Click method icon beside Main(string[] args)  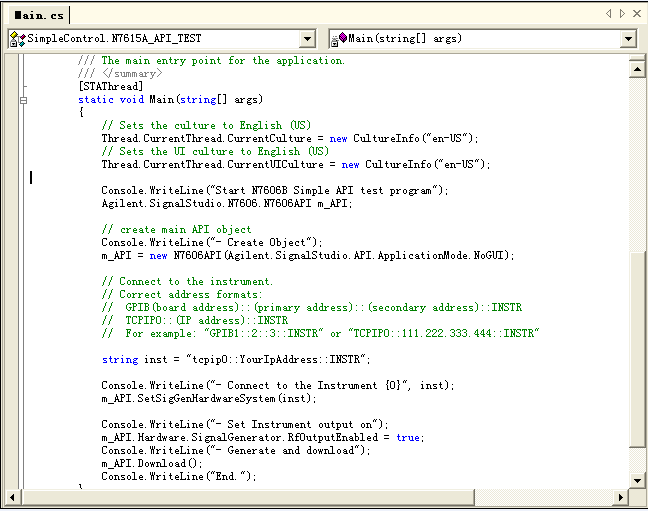[338, 39]
